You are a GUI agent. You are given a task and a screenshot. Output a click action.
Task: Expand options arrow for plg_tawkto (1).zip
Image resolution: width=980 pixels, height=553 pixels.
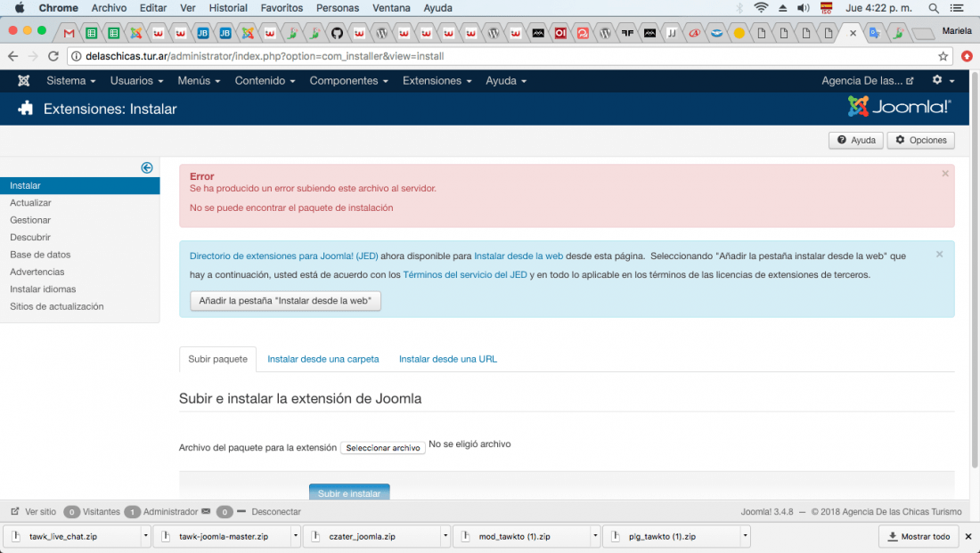(x=745, y=536)
